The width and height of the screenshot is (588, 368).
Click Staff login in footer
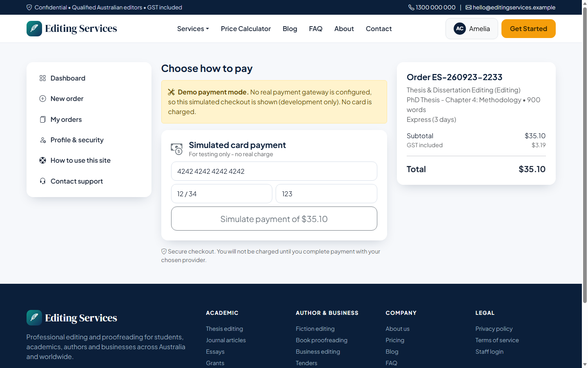coord(490,352)
